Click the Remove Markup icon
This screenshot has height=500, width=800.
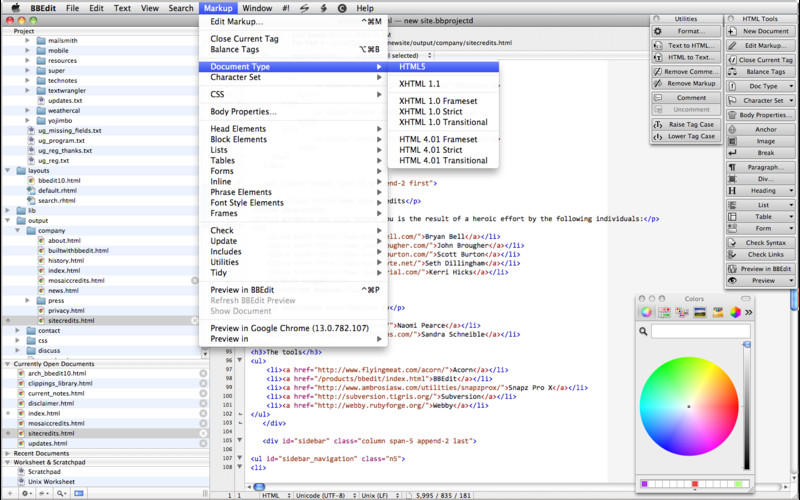[x=658, y=83]
